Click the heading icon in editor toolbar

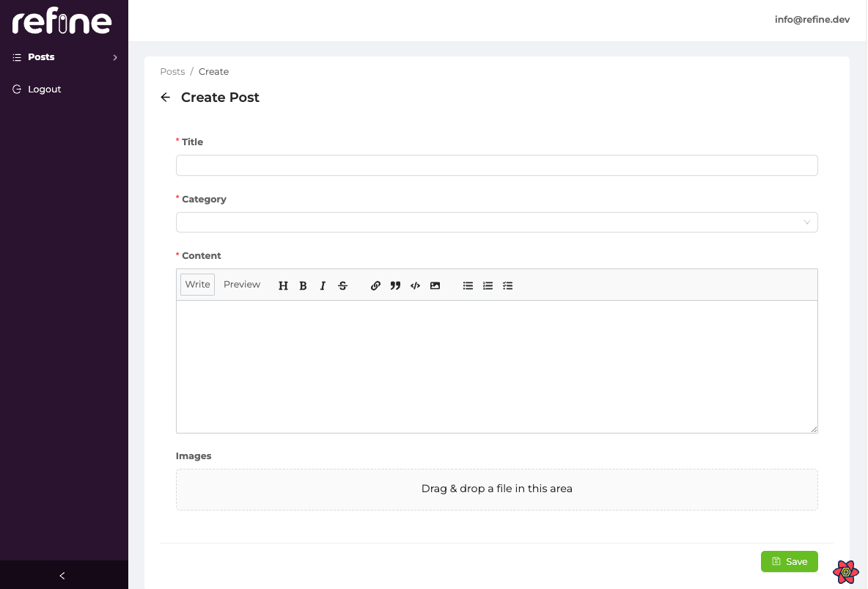[283, 286]
